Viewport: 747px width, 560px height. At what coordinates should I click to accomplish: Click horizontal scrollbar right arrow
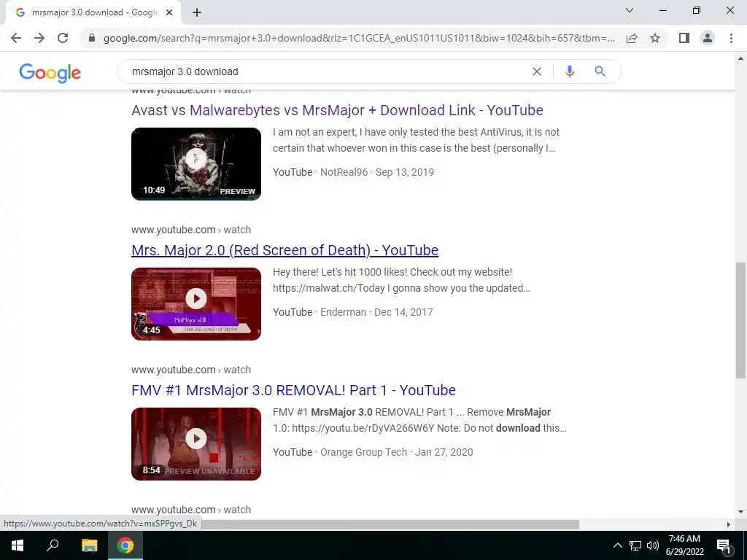point(728,524)
